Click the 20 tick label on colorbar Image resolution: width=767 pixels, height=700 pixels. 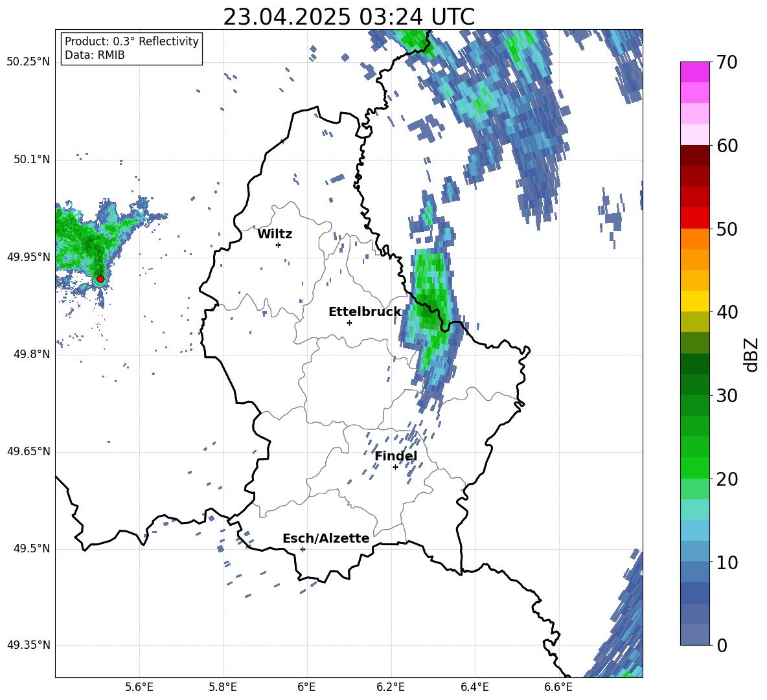(727, 479)
